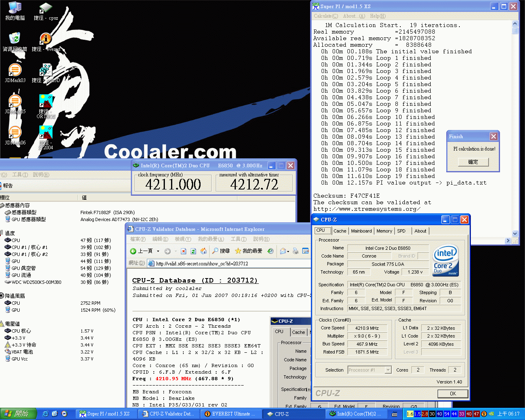Open 工具(T) menu in Everest window

coord(20,175)
